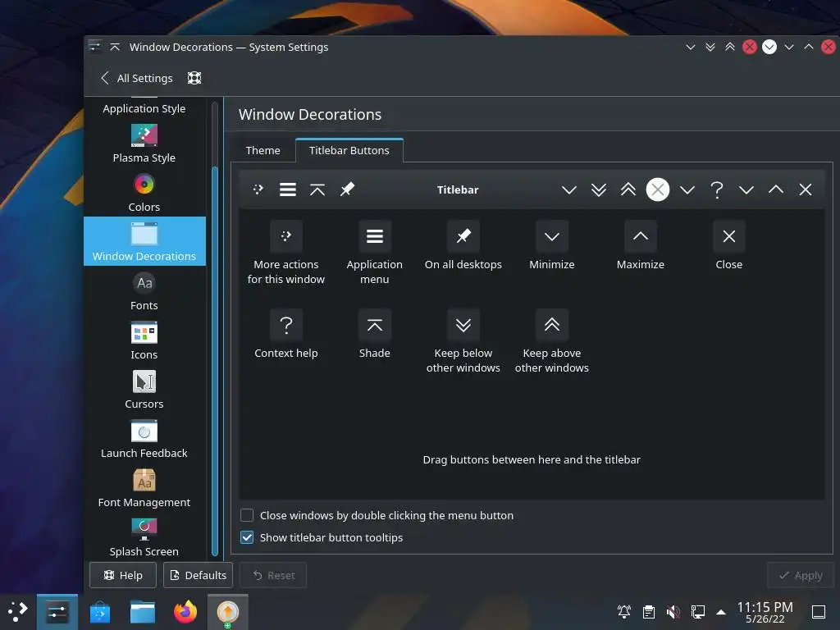Viewport: 840px width, 630px height.
Task: Open Cursors settings in sidebar
Action: 144,390
